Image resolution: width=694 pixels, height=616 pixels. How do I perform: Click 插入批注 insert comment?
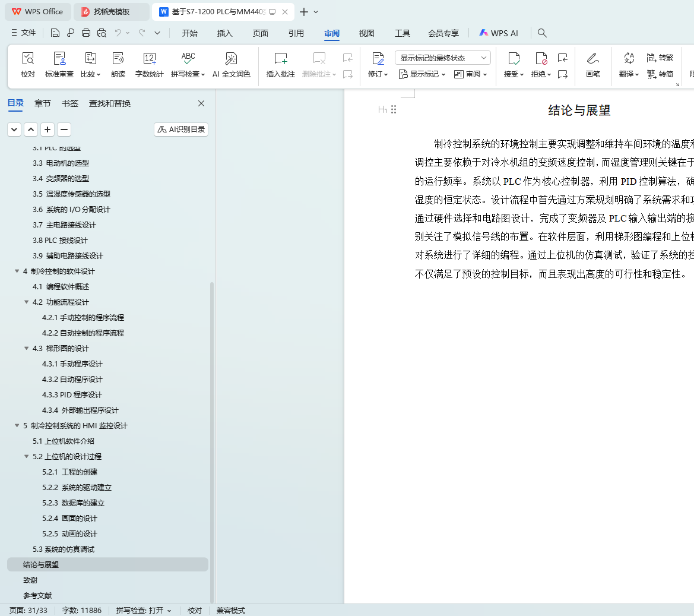[x=281, y=65]
